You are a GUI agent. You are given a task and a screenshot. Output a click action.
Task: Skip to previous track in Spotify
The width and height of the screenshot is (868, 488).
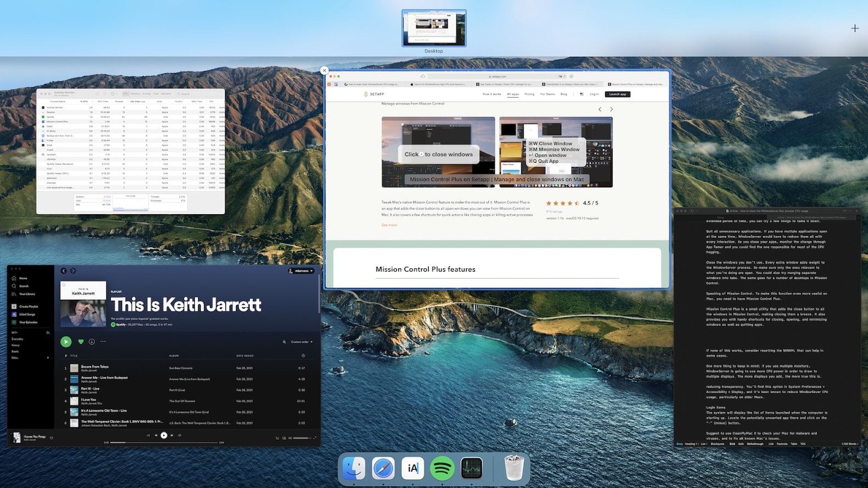(156, 435)
